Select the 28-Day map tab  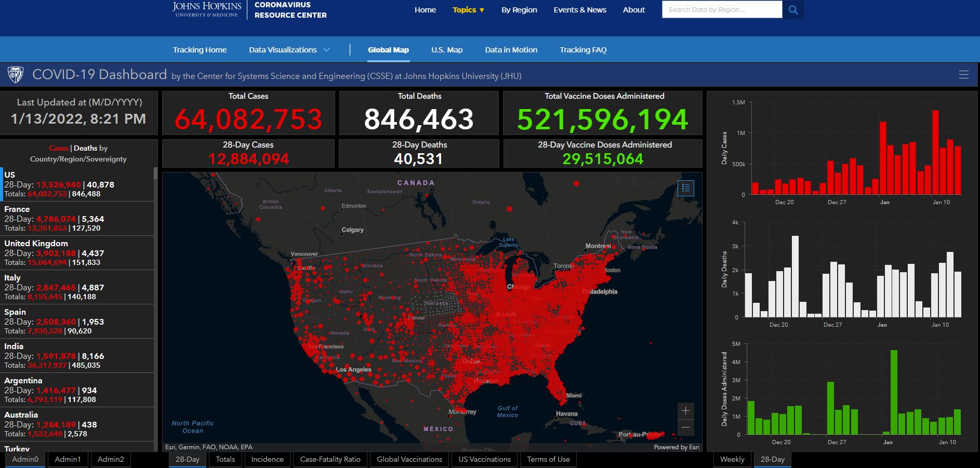(188, 459)
